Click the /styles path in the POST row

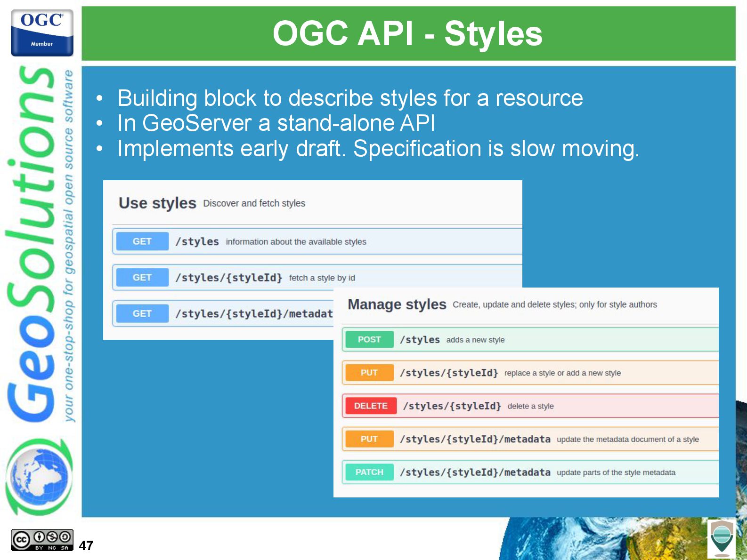420,340
